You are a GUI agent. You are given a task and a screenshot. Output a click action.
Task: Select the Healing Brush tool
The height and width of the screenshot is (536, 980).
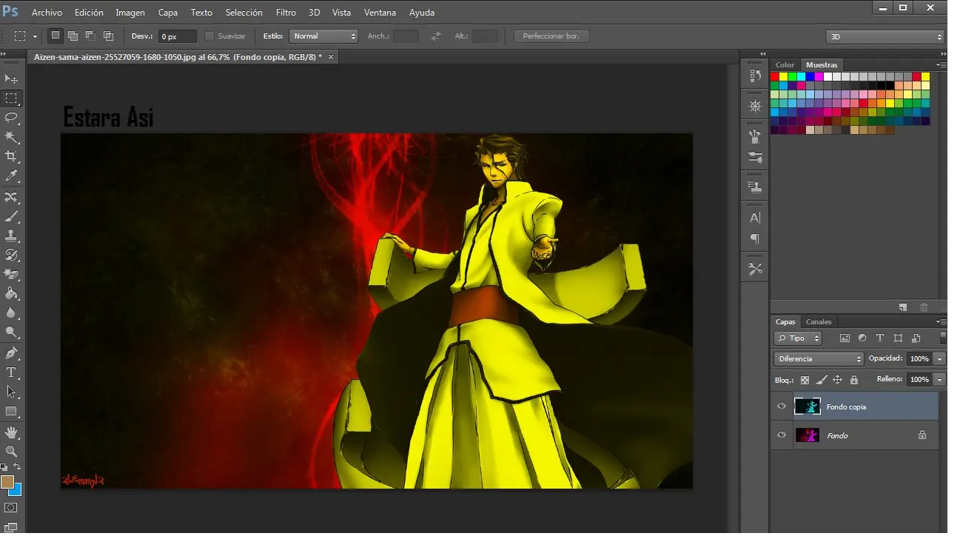(11, 198)
